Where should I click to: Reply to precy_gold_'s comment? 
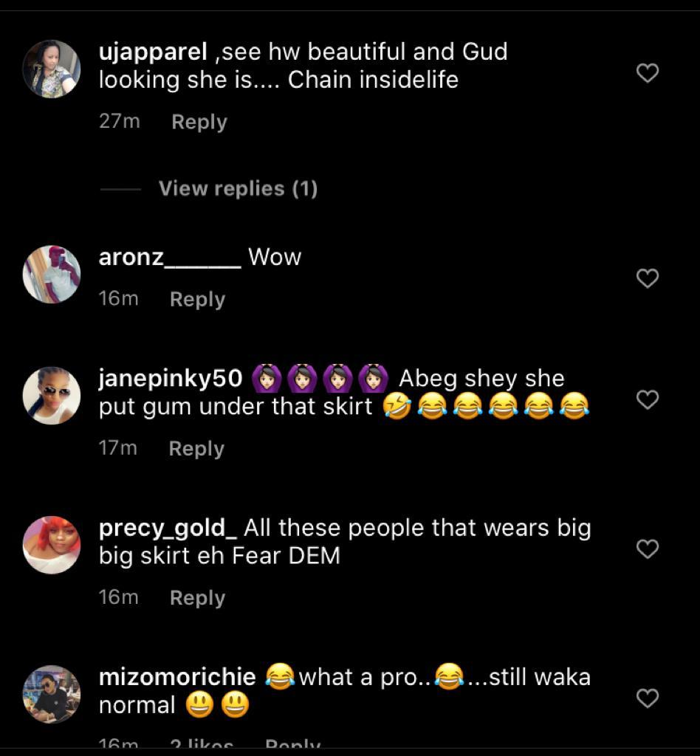[x=197, y=597]
